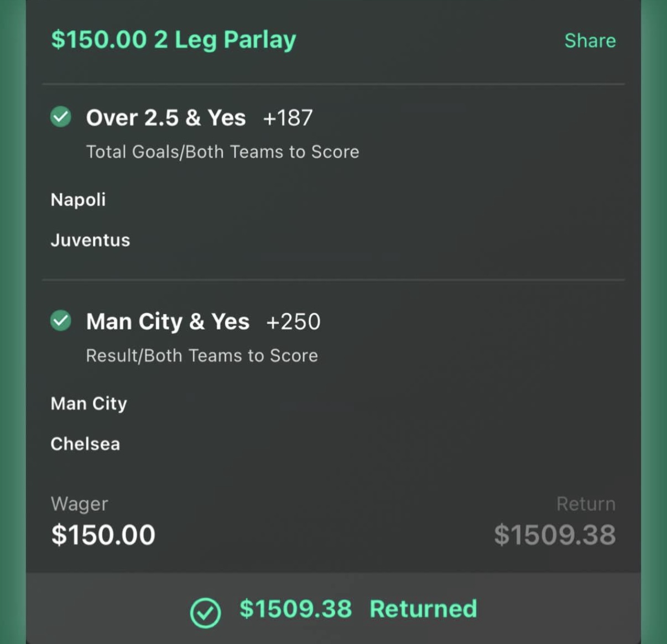This screenshot has height=644, width=667.
Task: Click the Wager label
Action: 79,504
